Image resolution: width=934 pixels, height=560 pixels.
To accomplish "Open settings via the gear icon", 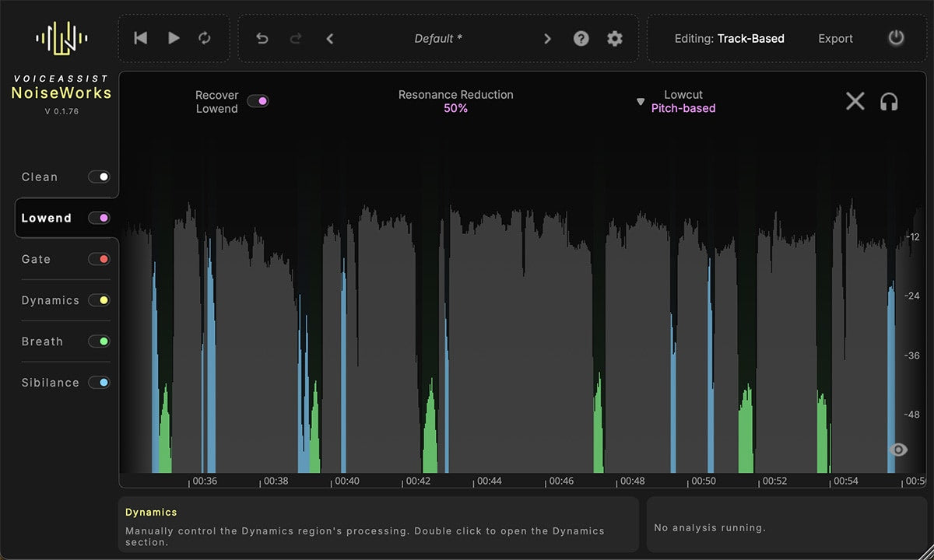I will (615, 38).
